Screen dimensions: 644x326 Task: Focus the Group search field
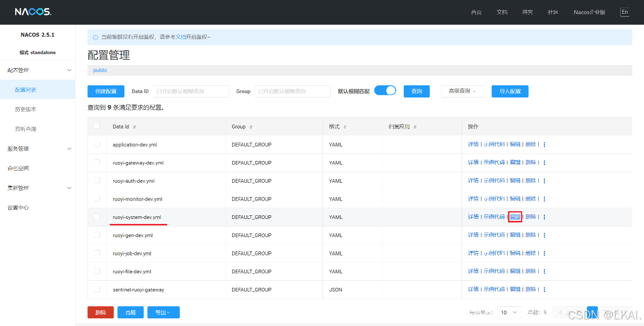(x=293, y=91)
